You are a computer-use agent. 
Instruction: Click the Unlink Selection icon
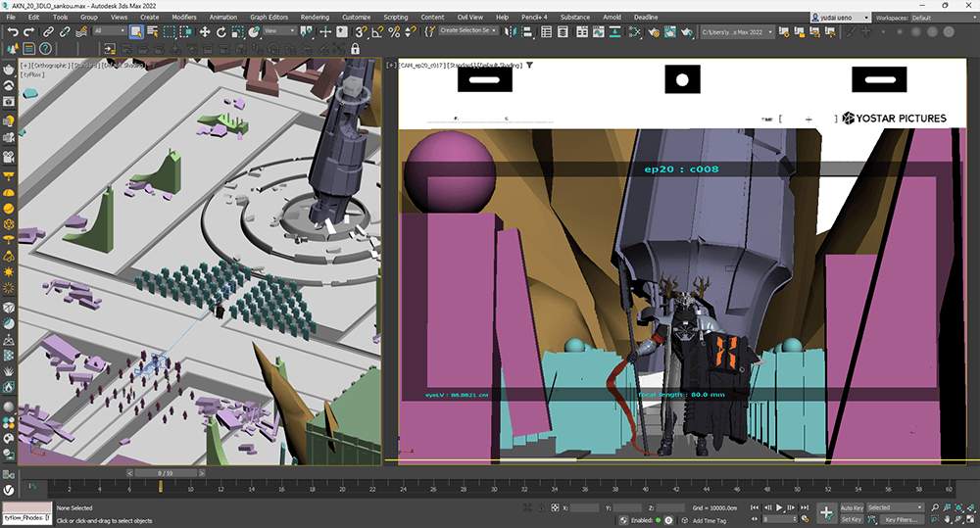pyautogui.click(x=65, y=31)
